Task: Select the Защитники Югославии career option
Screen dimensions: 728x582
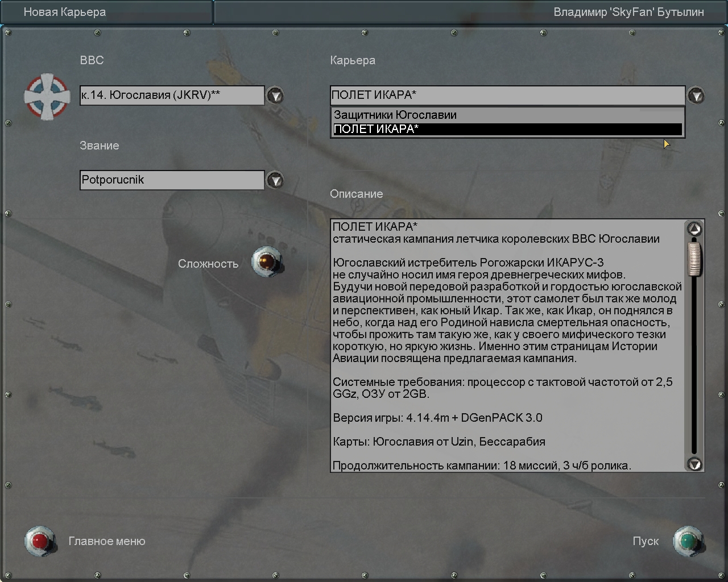Action: tap(507, 115)
